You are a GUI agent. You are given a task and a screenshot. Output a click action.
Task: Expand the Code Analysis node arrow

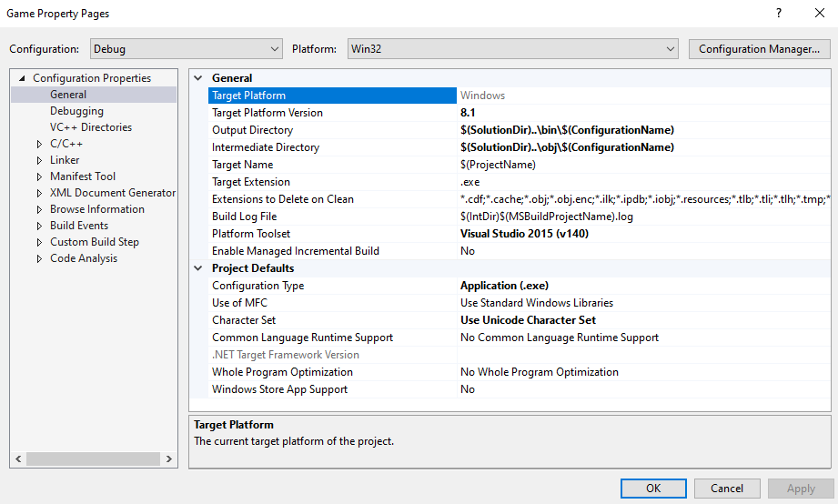[39, 258]
